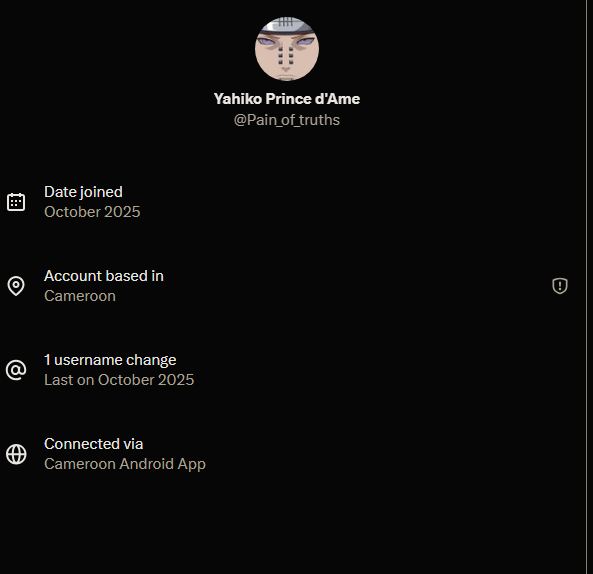Select the Connected via label

coord(93,444)
